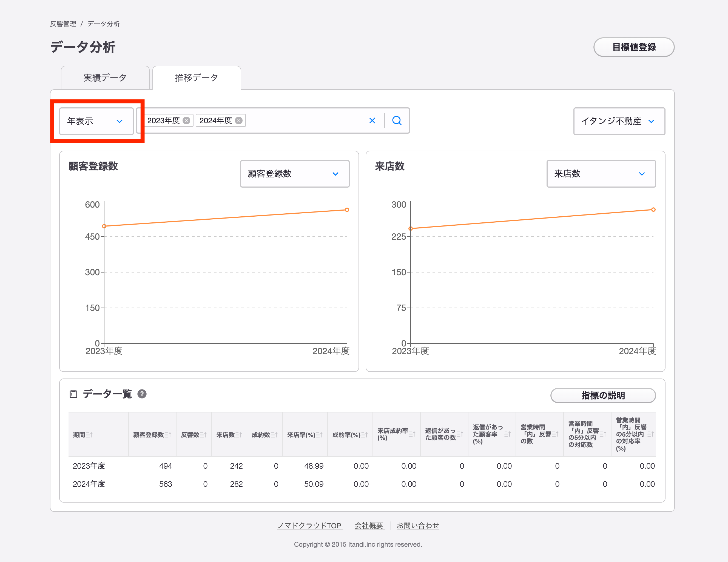Sort by 来店成約率(%) column icon
Viewport: 728px width, 562px height.
tap(412, 434)
